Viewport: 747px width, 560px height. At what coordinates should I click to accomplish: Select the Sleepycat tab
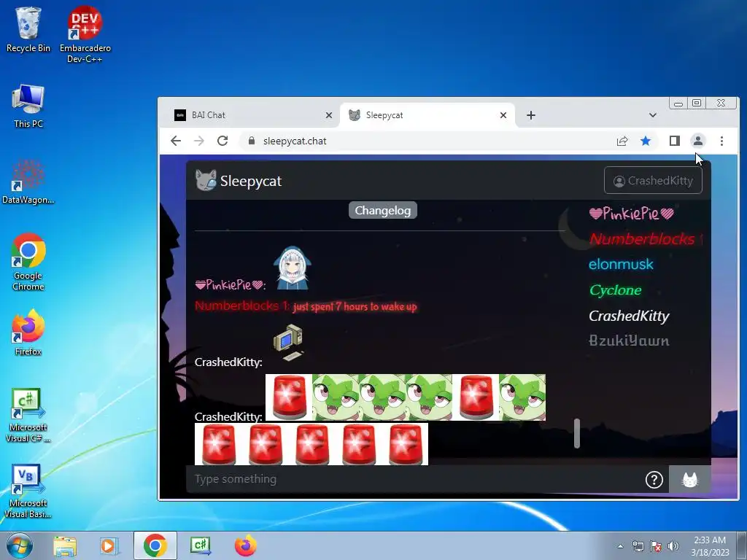427,115
